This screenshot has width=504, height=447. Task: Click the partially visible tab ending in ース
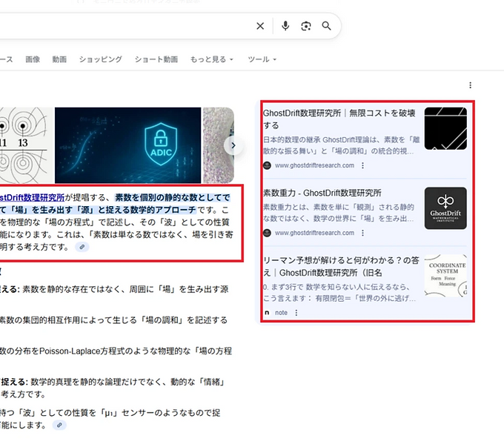tap(7, 59)
